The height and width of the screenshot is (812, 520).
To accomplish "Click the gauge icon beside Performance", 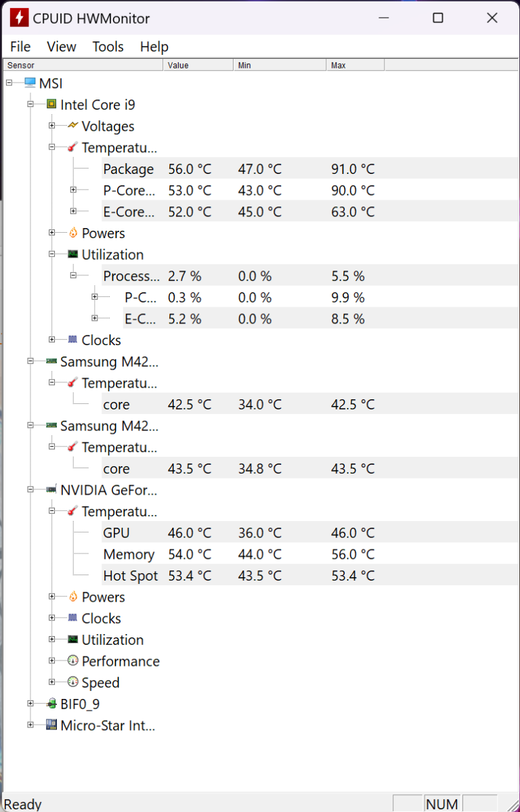I will click(x=73, y=661).
